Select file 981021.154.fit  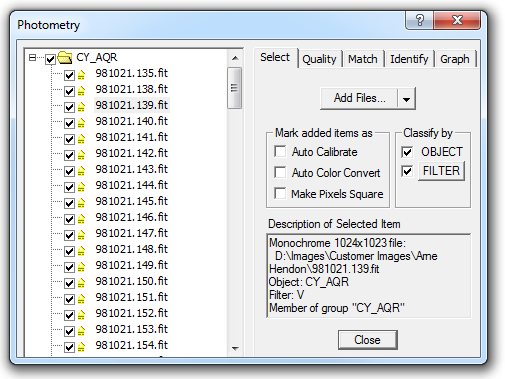pyautogui.click(x=132, y=345)
